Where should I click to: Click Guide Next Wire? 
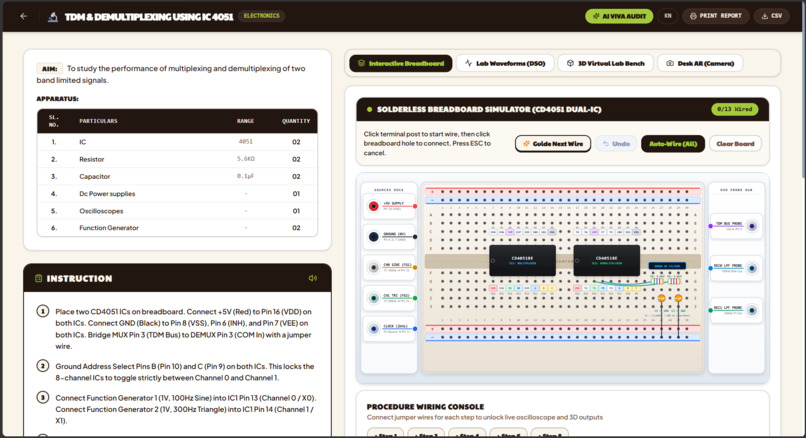[553, 143]
